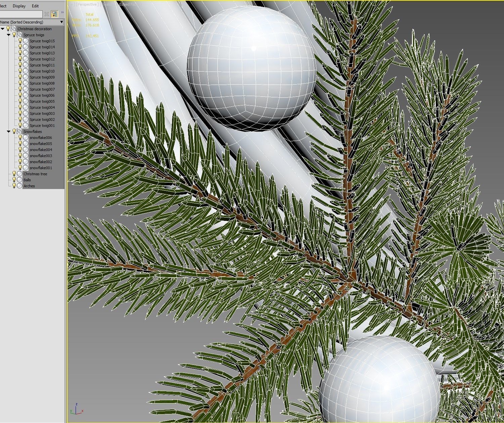Select Spruce twig004 in the list
This screenshot has width=504, height=423.
coord(42,107)
